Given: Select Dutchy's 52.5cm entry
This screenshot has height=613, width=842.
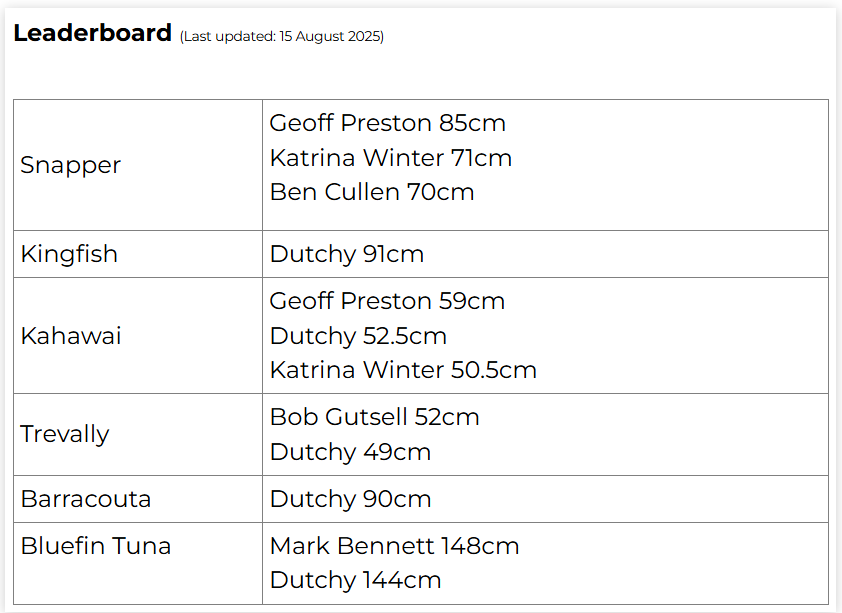Looking at the screenshot, I should pyautogui.click(x=358, y=336).
